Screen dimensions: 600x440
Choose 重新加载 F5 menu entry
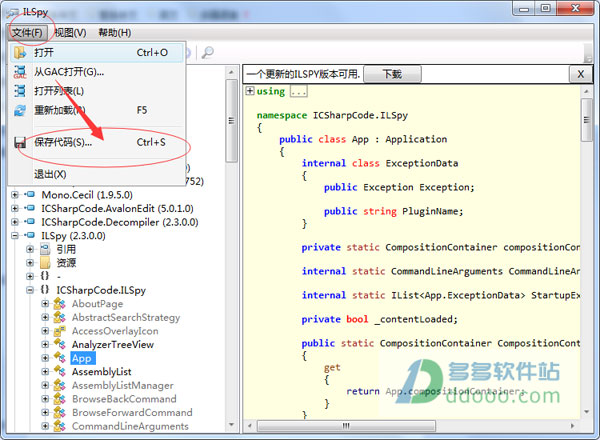click(97, 110)
